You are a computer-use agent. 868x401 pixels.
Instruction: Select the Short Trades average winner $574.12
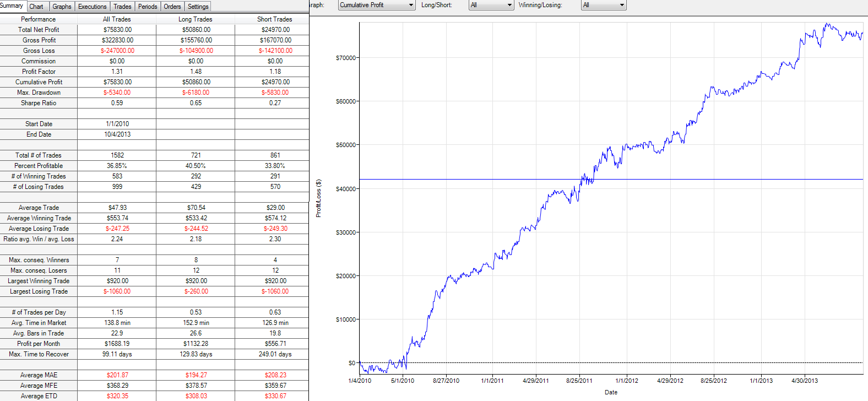(x=275, y=218)
